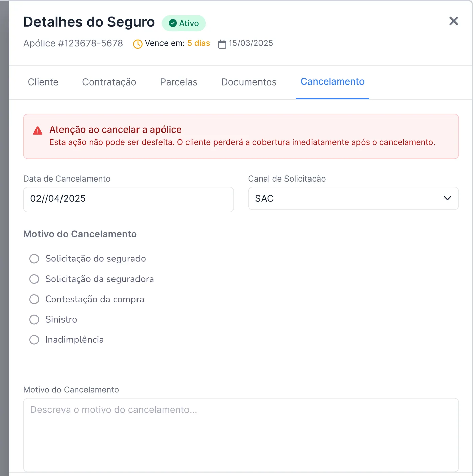473x476 pixels.
Task: Close the Detalhes do Seguro dialog
Action: (x=454, y=21)
